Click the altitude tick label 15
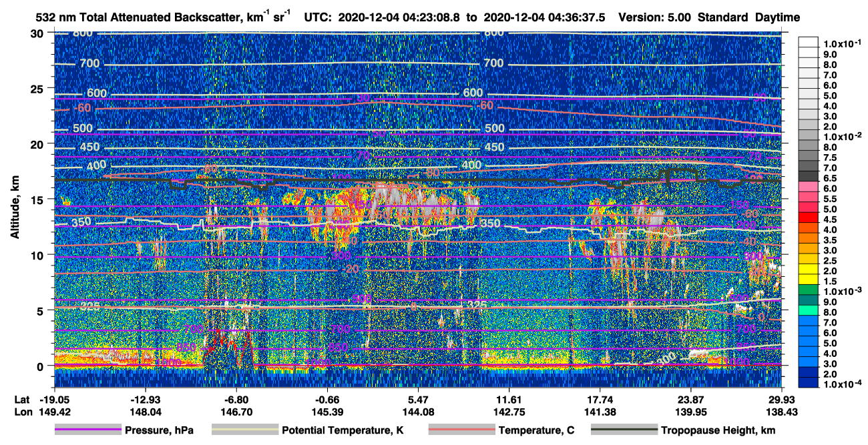Viewport: 868px width, 445px height. pos(39,199)
